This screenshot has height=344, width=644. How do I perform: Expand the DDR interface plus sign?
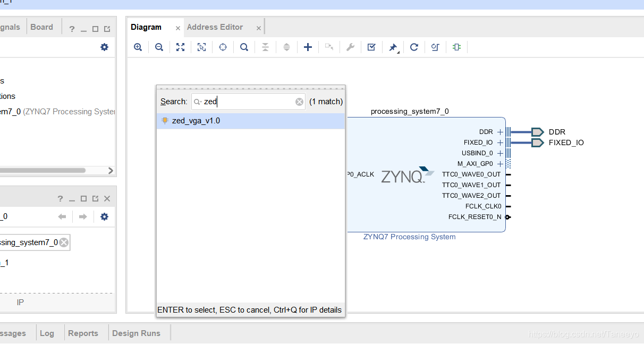click(500, 132)
